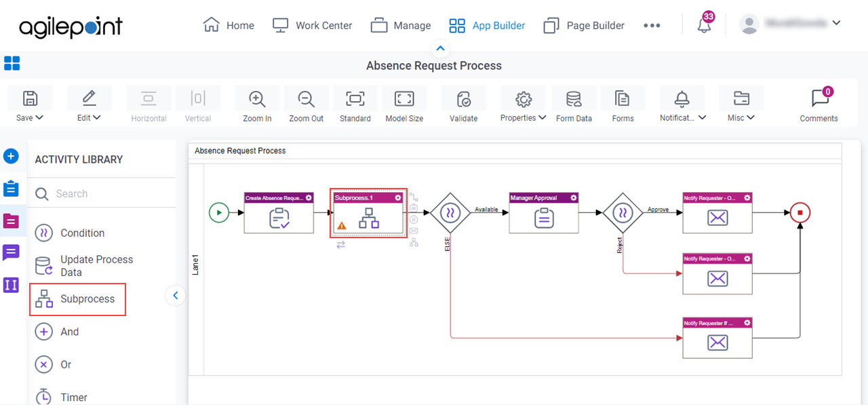This screenshot has width=868, height=405.
Task: Fit to Model Size
Action: click(x=404, y=106)
